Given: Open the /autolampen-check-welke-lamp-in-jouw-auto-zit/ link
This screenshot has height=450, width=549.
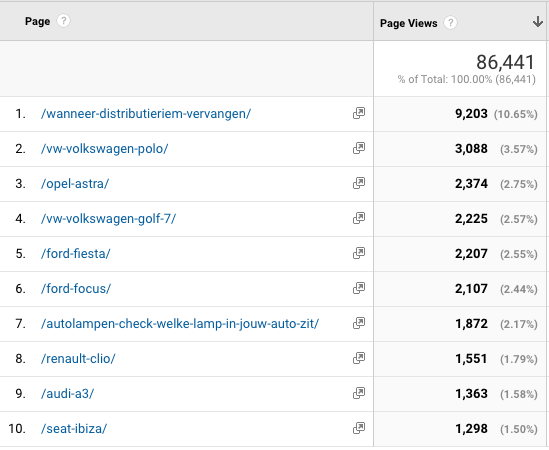Looking at the screenshot, I should click(x=180, y=324).
